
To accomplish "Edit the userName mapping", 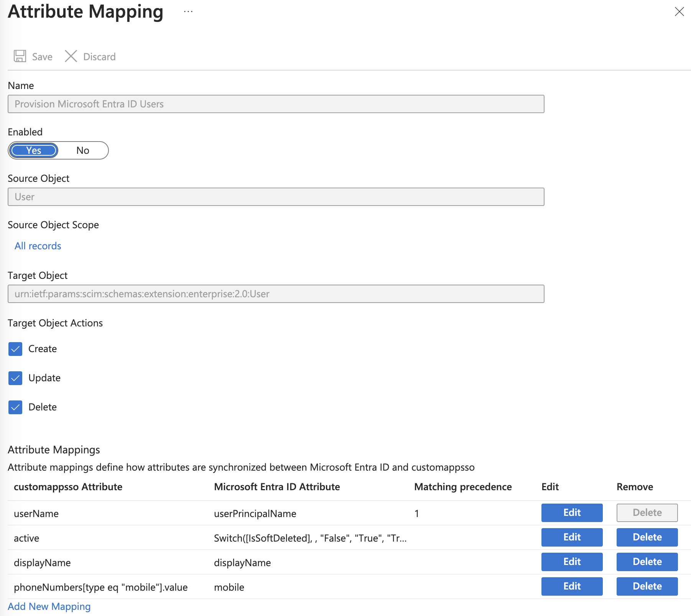I will tap(572, 513).
